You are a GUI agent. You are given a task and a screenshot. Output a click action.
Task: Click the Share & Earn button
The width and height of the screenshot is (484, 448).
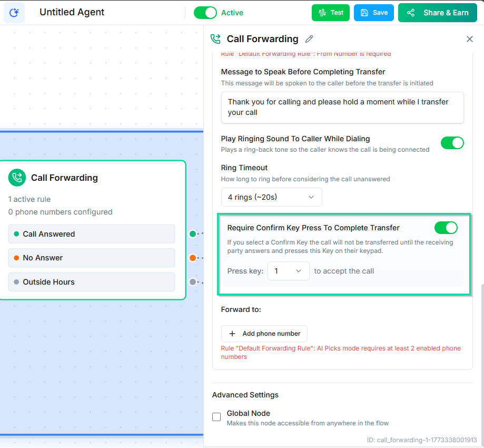[438, 13]
